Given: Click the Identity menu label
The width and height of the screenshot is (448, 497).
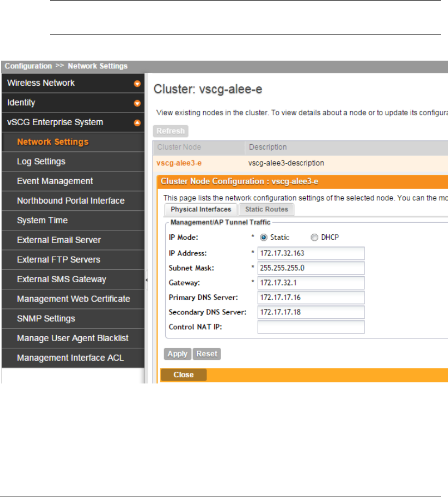Looking at the screenshot, I should click(21, 102).
